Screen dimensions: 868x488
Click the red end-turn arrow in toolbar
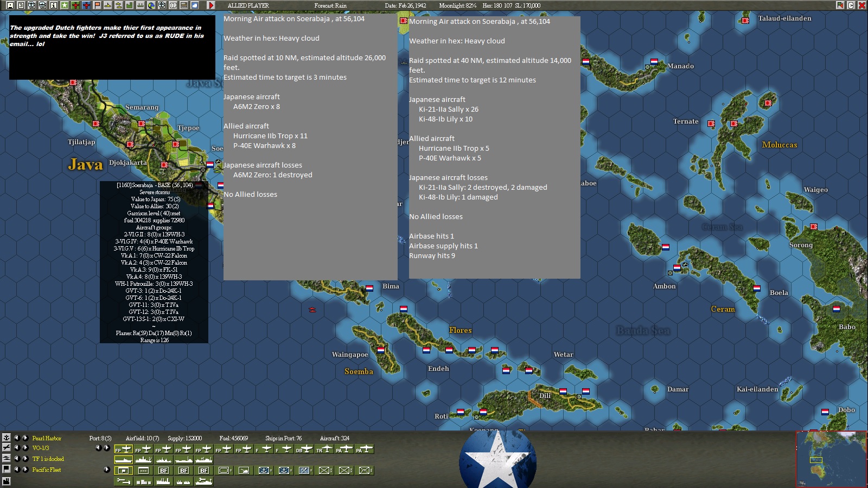pyautogui.click(x=211, y=5)
